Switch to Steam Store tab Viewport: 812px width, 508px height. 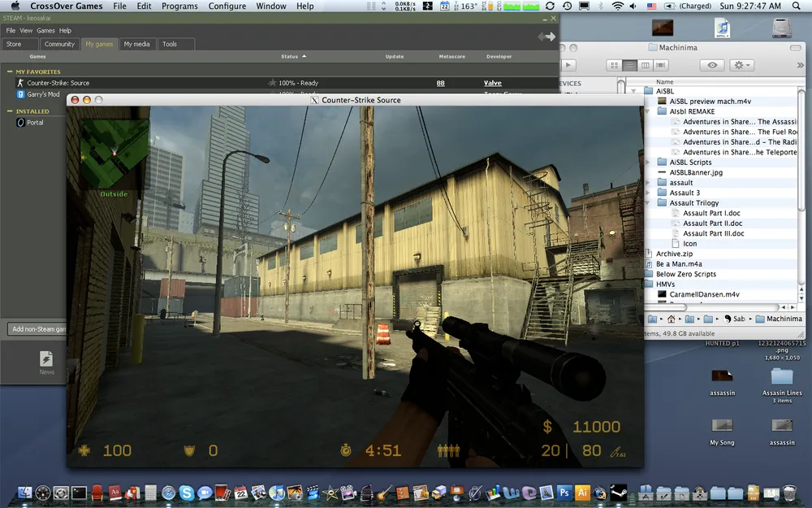pos(19,44)
